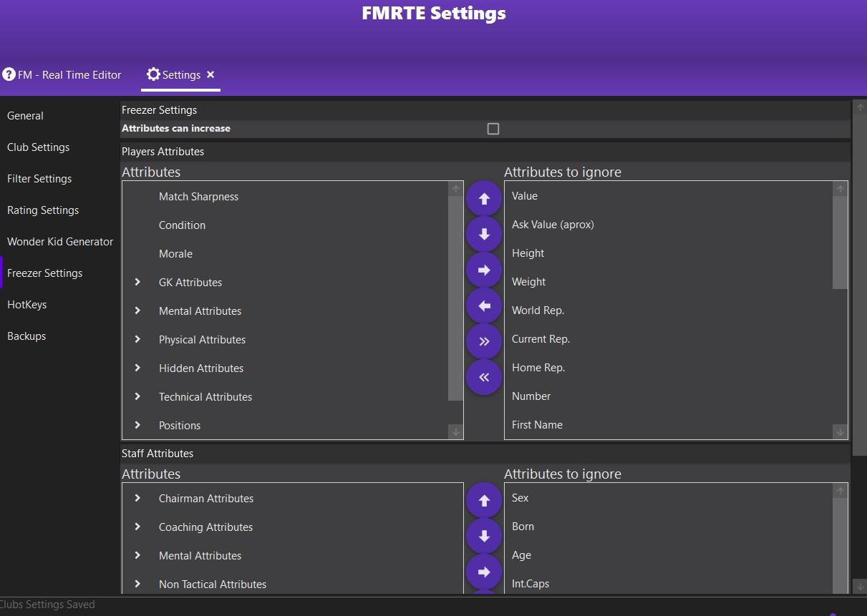Click the left arrow to restore ignored player attribute
The image size is (867, 616).
tap(484, 306)
